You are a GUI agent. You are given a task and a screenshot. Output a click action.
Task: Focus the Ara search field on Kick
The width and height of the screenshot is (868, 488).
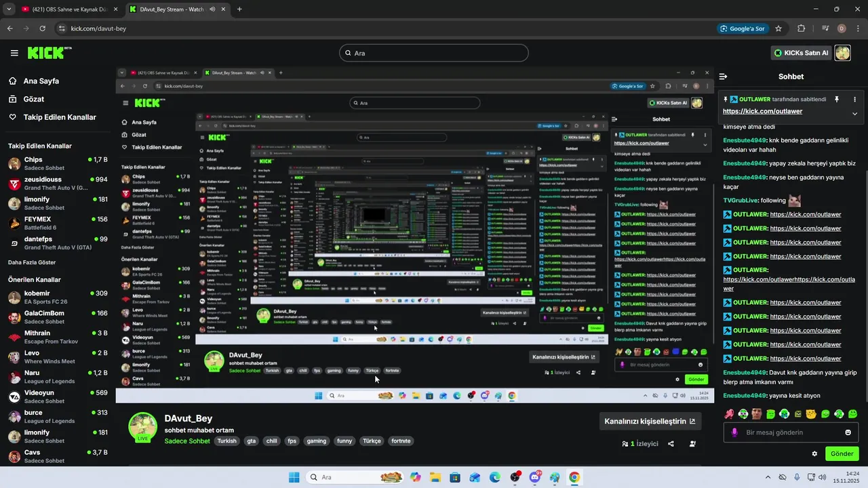(433, 53)
